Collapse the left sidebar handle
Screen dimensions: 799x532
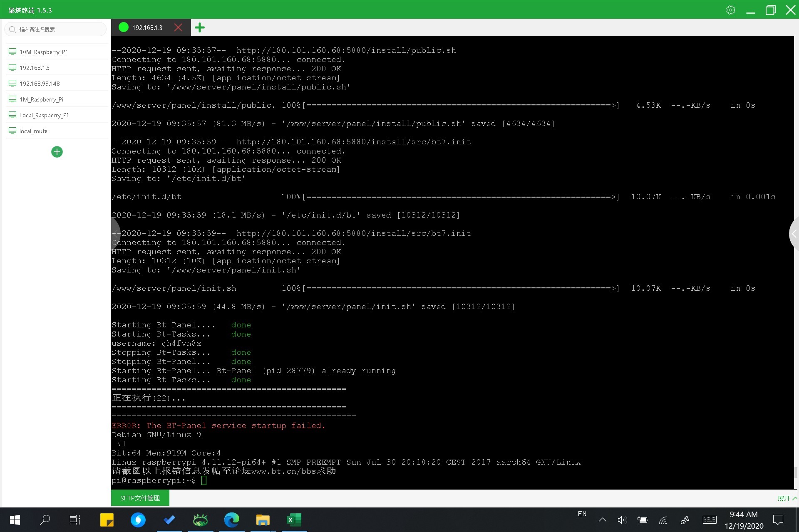pos(115,233)
